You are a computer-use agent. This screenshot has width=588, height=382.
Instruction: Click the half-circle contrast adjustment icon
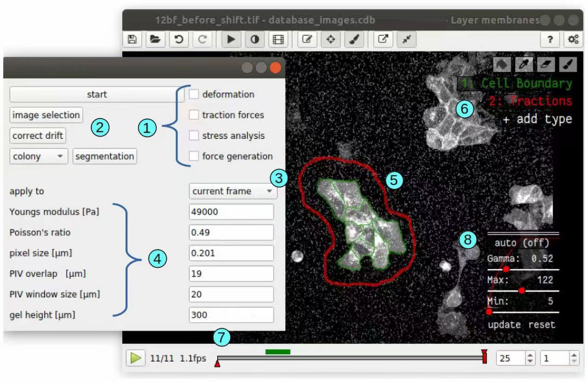click(x=254, y=40)
